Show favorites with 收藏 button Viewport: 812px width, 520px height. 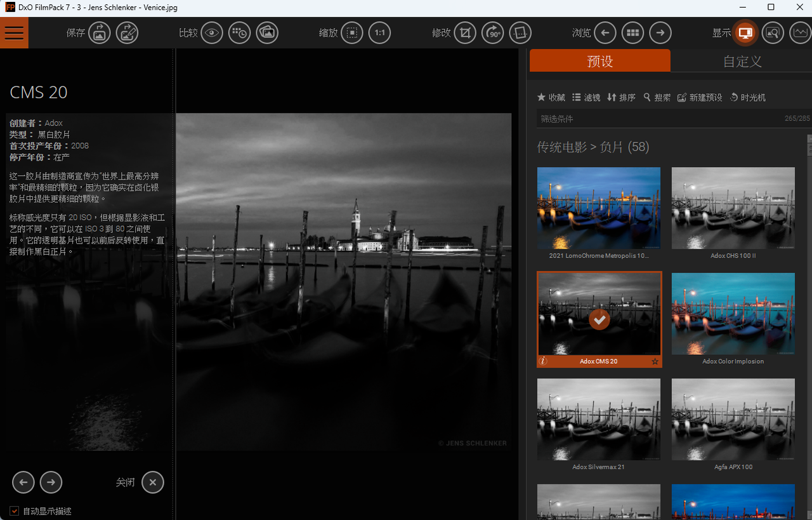coord(551,97)
